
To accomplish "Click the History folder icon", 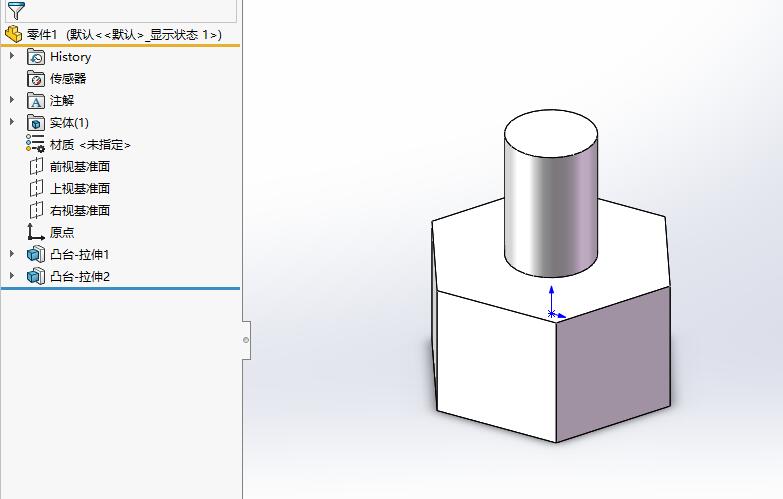I will coord(36,57).
